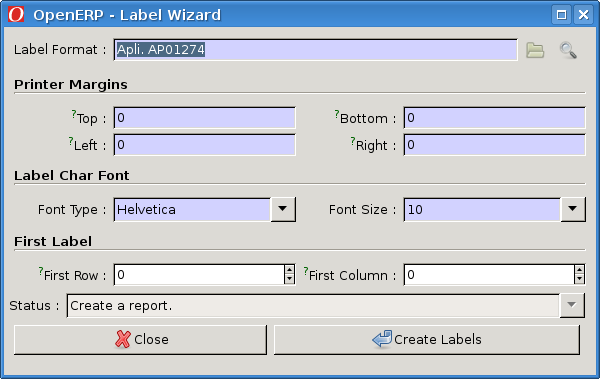Image resolution: width=600 pixels, height=379 pixels.
Task: Open the Font Size dropdown arrow
Action: pyautogui.click(x=573, y=209)
